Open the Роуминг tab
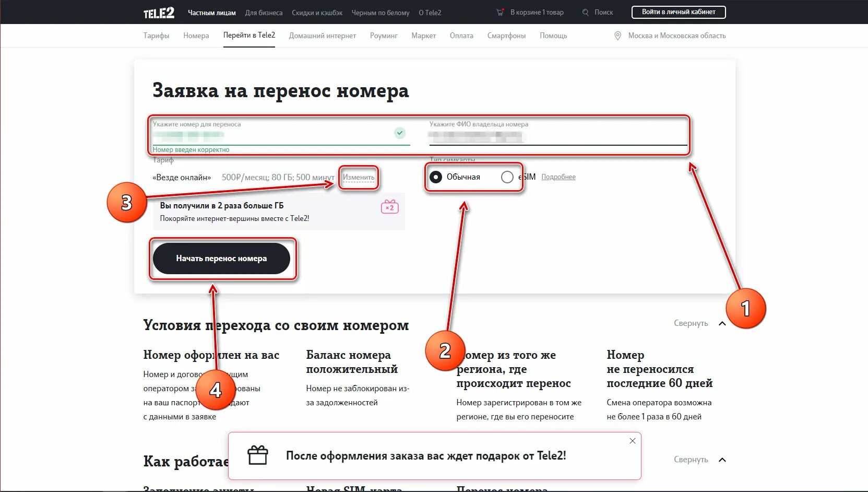The image size is (868, 492). point(384,36)
